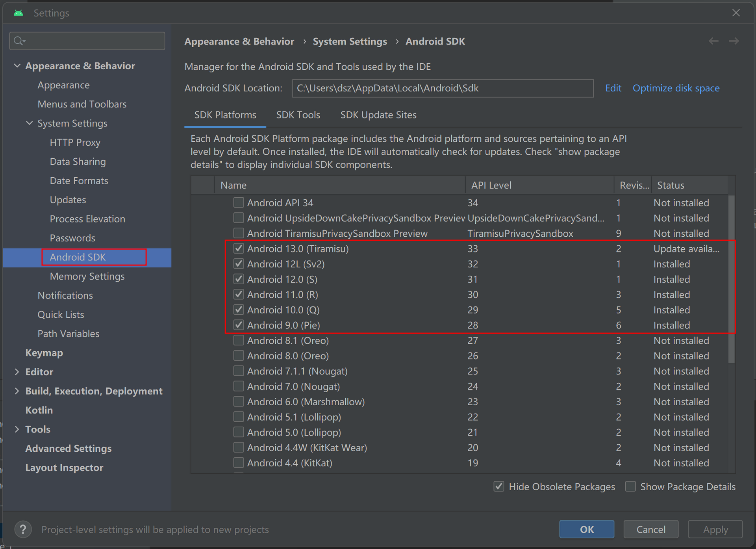Image resolution: width=756 pixels, height=549 pixels.
Task: Uncheck Android 12.0 (S) checkbox
Action: (x=239, y=279)
